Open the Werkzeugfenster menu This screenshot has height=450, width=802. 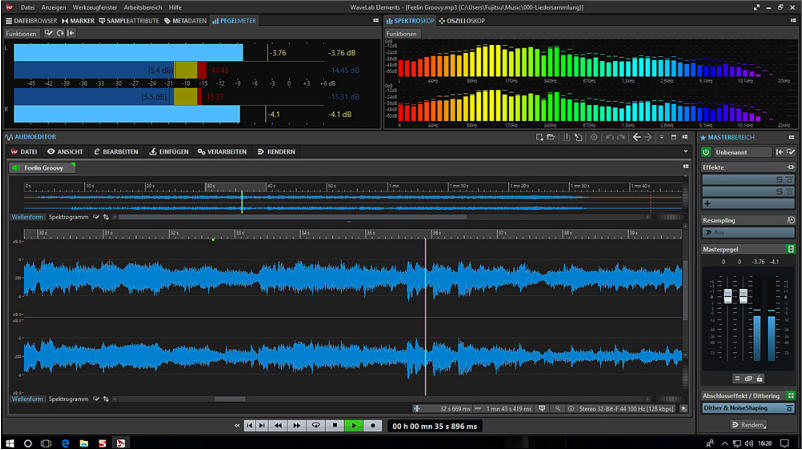pyautogui.click(x=95, y=6)
